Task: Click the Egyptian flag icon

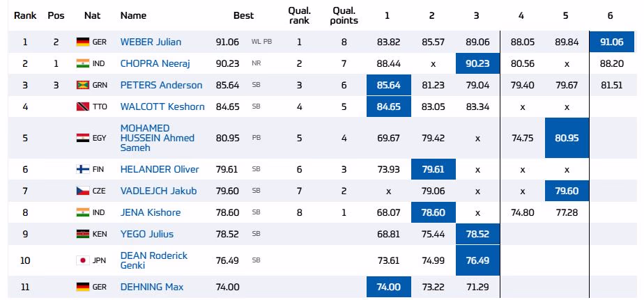Action: [83, 138]
